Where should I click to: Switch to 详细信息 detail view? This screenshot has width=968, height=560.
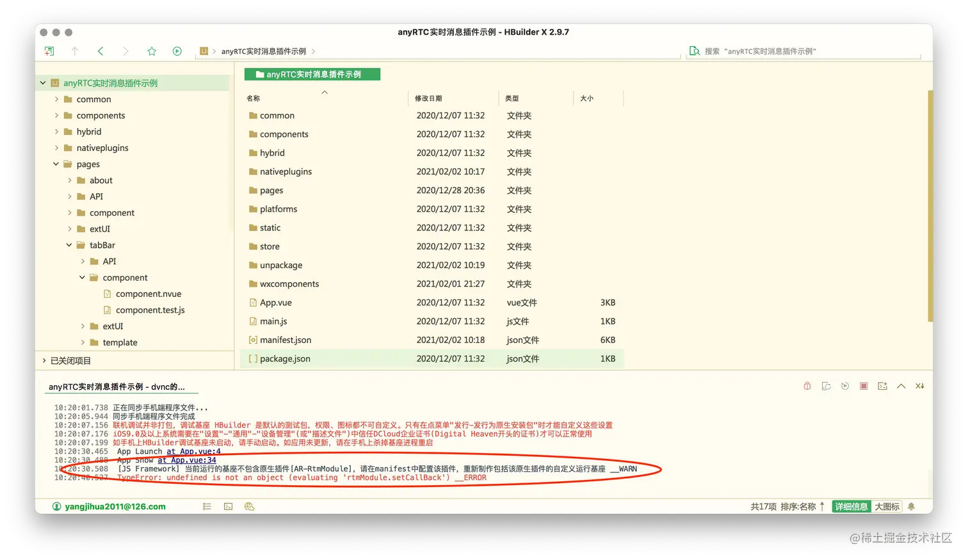click(x=851, y=506)
